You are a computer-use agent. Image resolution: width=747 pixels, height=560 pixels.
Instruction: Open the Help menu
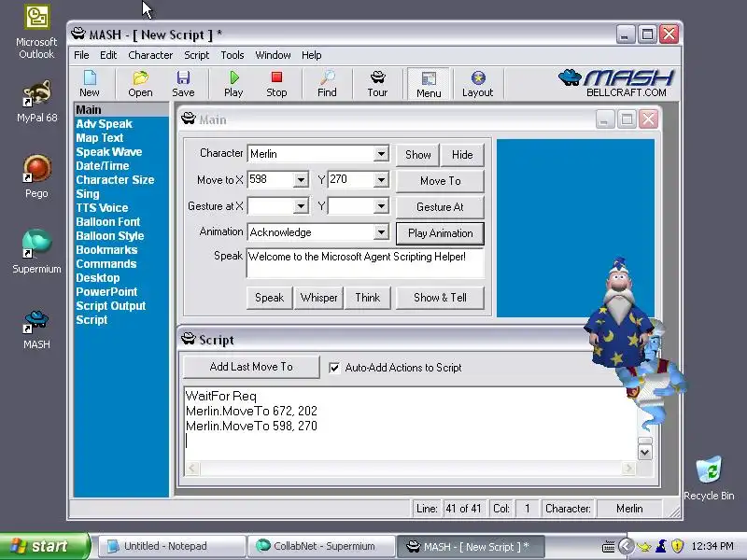(x=312, y=55)
